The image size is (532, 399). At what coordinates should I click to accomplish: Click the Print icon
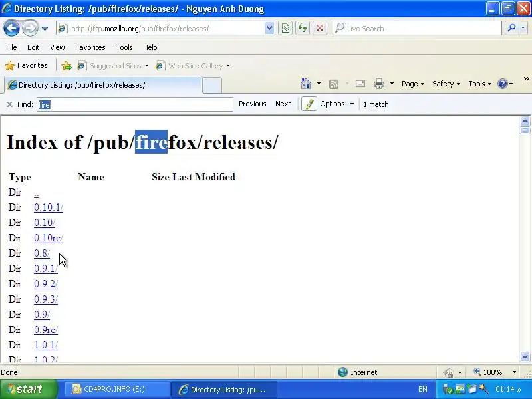click(x=378, y=84)
